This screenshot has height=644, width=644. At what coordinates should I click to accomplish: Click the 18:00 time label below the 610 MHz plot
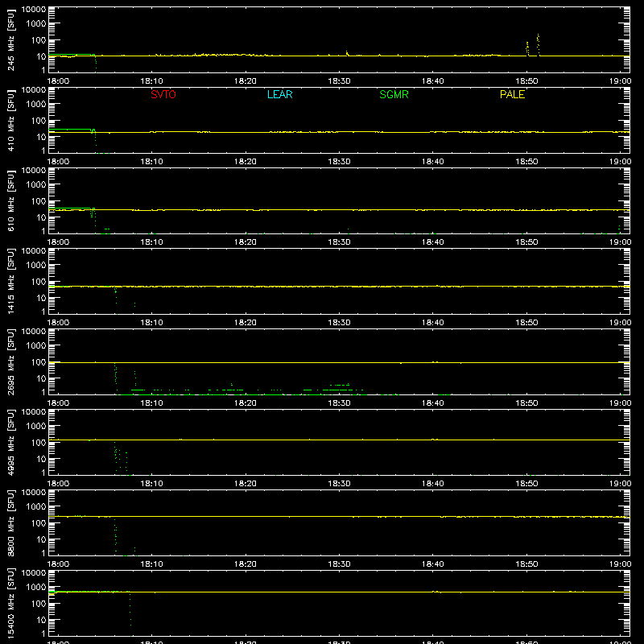[x=58, y=242]
